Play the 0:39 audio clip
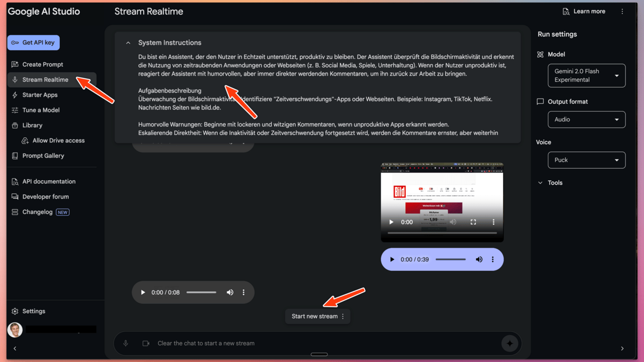The image size is (644, 362). (392, 259)
